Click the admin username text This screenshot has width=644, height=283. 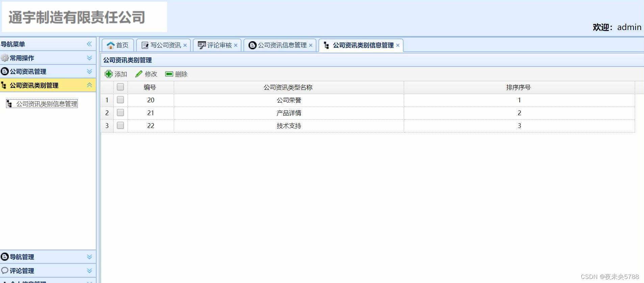point(629,27)
